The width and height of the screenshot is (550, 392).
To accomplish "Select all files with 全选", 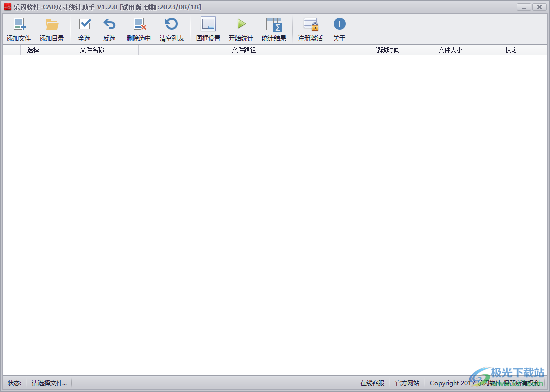I will point(84,29).
